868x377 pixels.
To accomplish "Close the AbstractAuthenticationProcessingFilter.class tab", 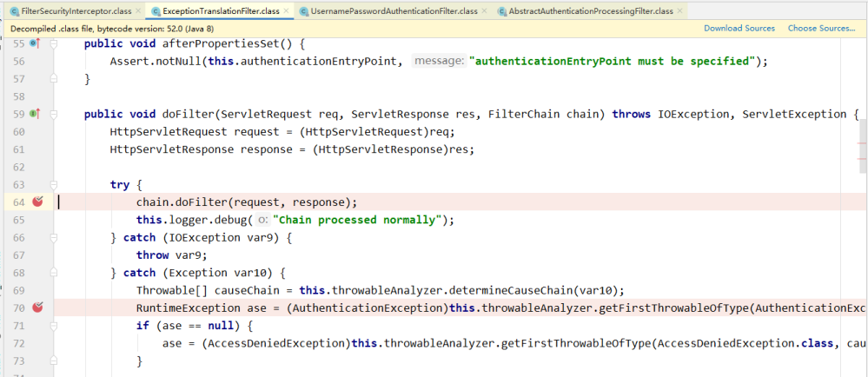I will (x=679, y=11).
